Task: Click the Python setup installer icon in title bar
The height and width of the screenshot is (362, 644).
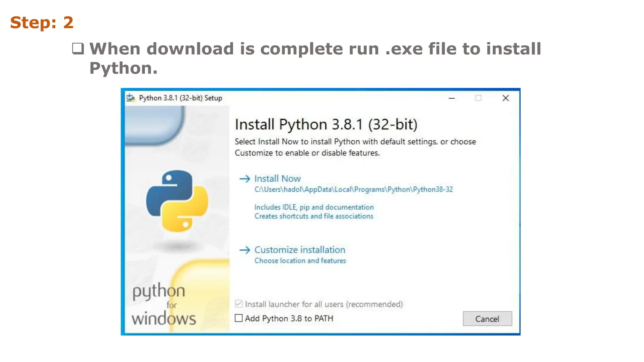Action: [x=131, y=98]
